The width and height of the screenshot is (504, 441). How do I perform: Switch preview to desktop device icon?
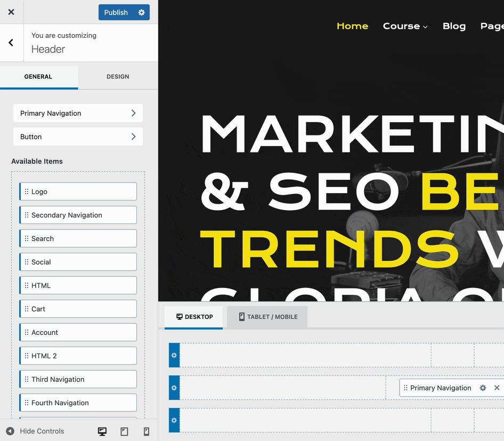pos(102,431)
